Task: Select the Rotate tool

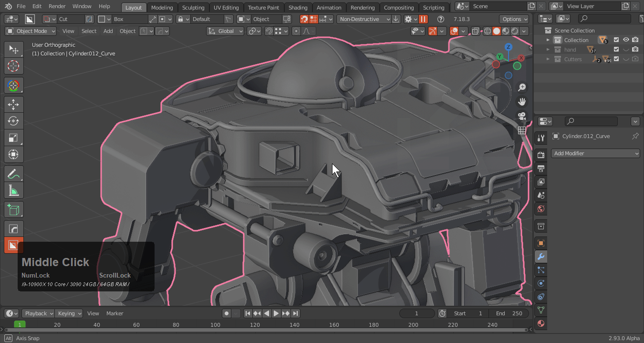Action: click(13, 121)
